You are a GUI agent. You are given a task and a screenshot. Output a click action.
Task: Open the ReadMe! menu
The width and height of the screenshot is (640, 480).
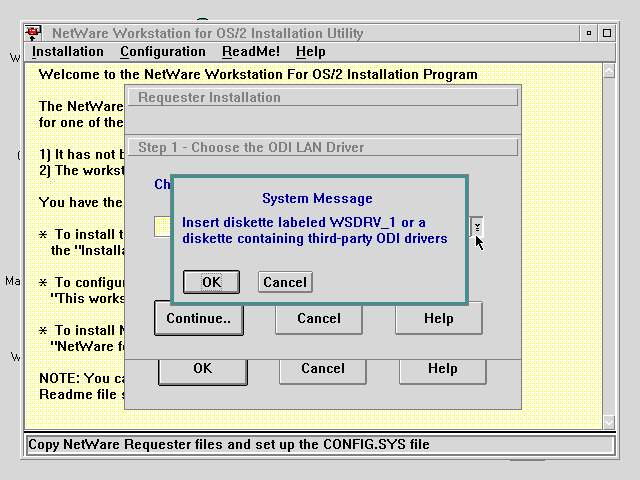251,52
